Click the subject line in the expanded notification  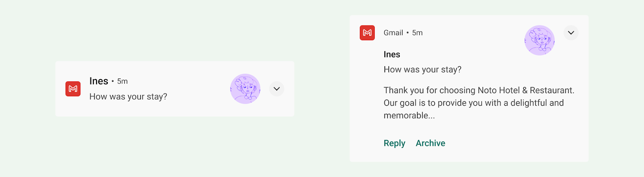point(422,69)
